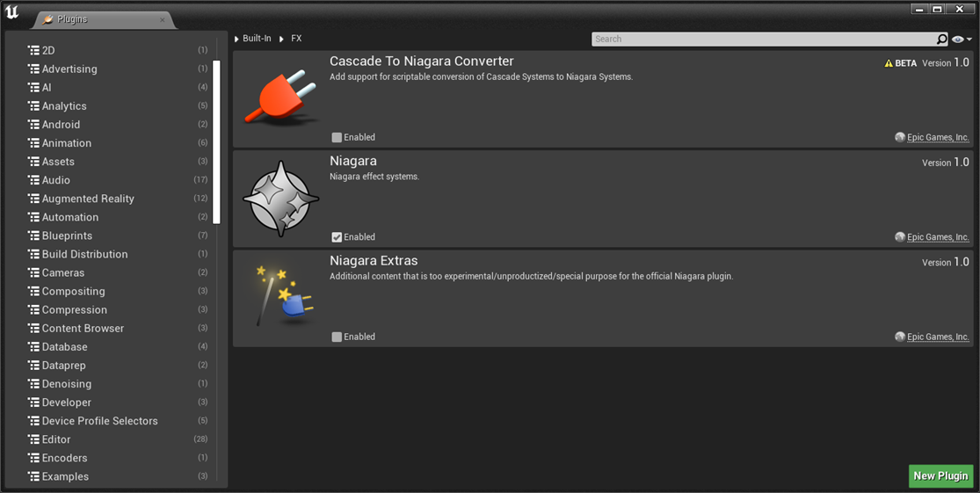Screen dimensions: 980x493
Task: Click globe icon beside Niagara Extras' Epic Games link
Action: (899, 337)
